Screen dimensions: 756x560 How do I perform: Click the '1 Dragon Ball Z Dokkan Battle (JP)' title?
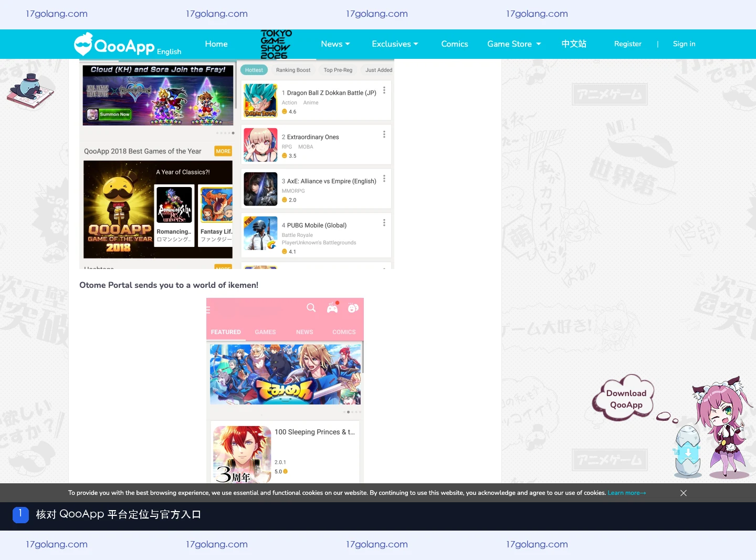click(329, 93)
